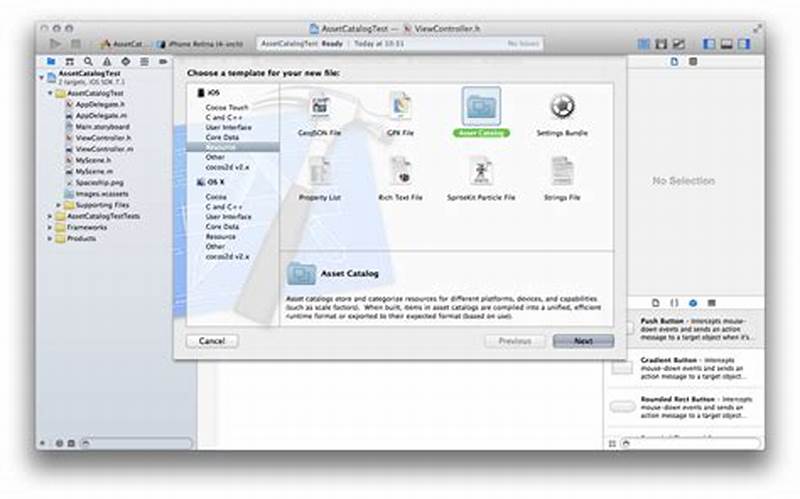
Task: Show the Quick Help inspector icon
Action: pyautogui.click(x=693, y=62)
